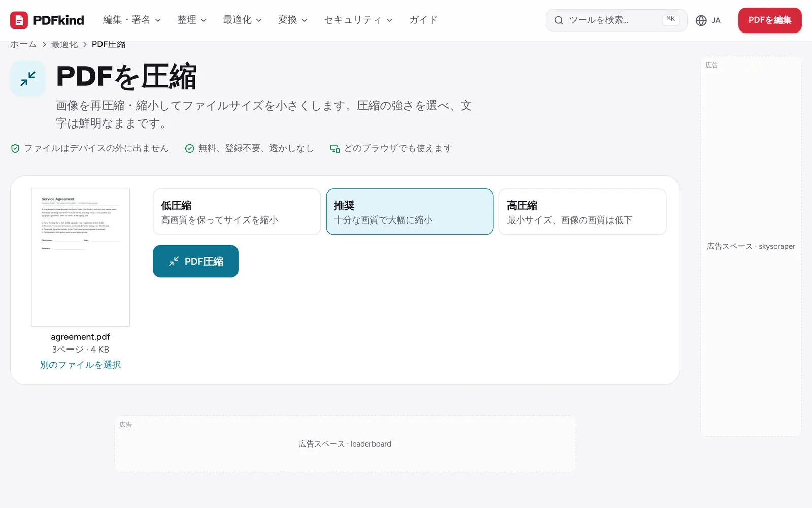This screenshot has width=812, height=508.
Task: Click the PDFkind brand name
Action: pos(58,20)
